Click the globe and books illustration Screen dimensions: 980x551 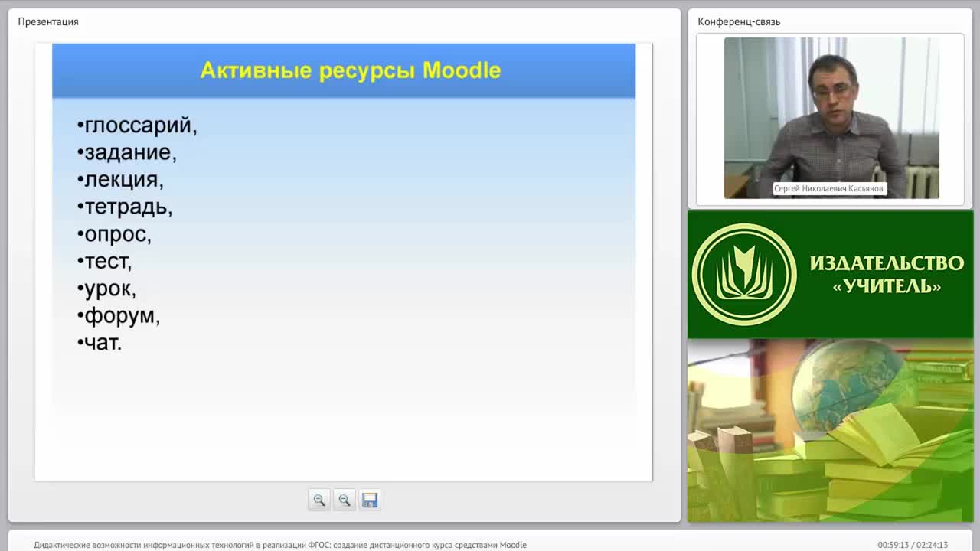point(830,431)
